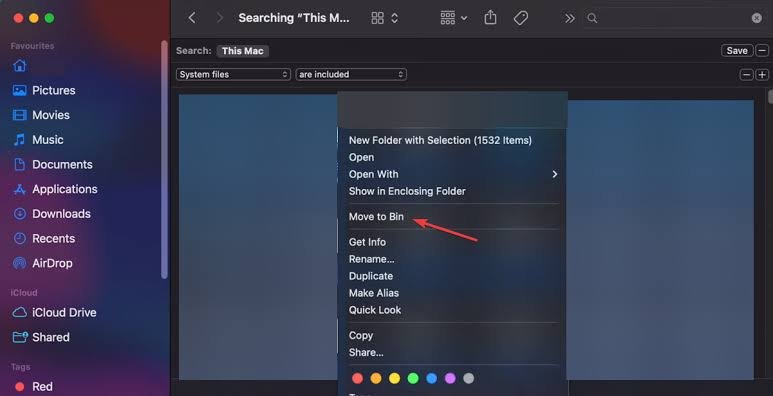The height and width of the screenshot is (396, 773).
Task: Apply the orange tag colour dot
Action: click(x=376, y=378)
